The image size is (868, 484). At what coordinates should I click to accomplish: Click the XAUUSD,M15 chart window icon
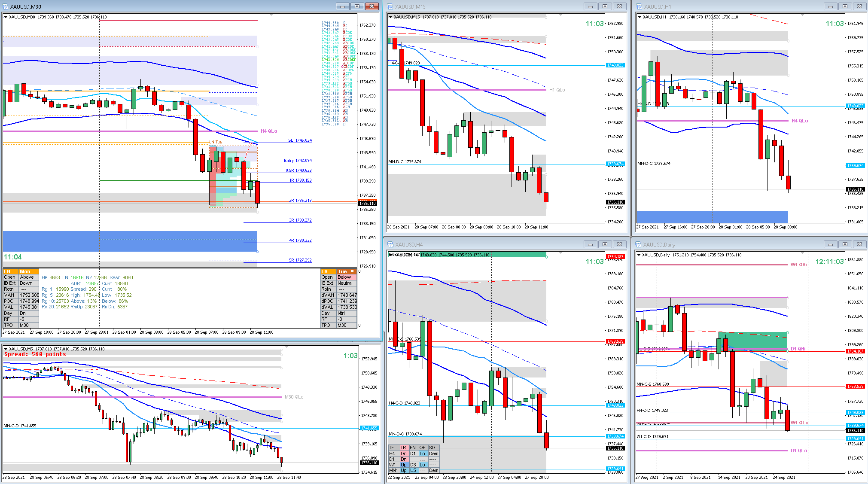point(390,6)
